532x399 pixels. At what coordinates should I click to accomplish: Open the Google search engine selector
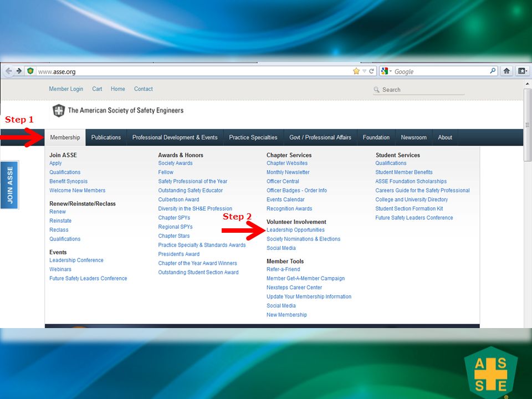[386, 71]
